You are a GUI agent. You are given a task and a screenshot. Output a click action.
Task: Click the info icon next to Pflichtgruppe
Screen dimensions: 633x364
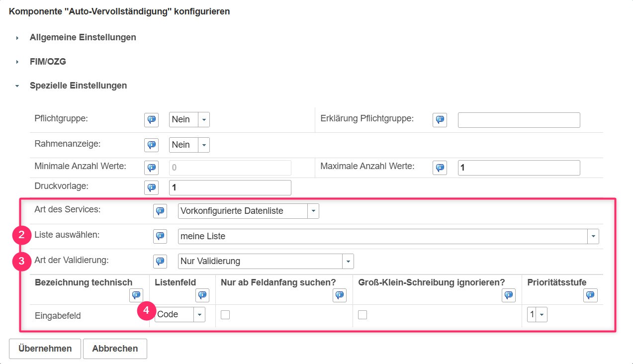pyautogui.click(x=151, y=120)
